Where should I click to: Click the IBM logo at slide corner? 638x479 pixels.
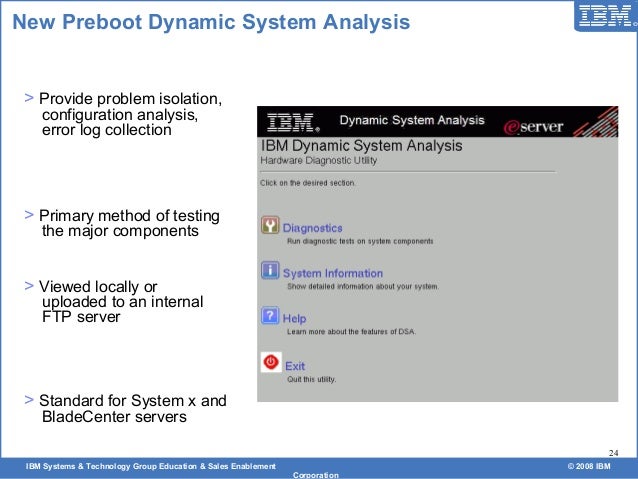tap(607, 16)
